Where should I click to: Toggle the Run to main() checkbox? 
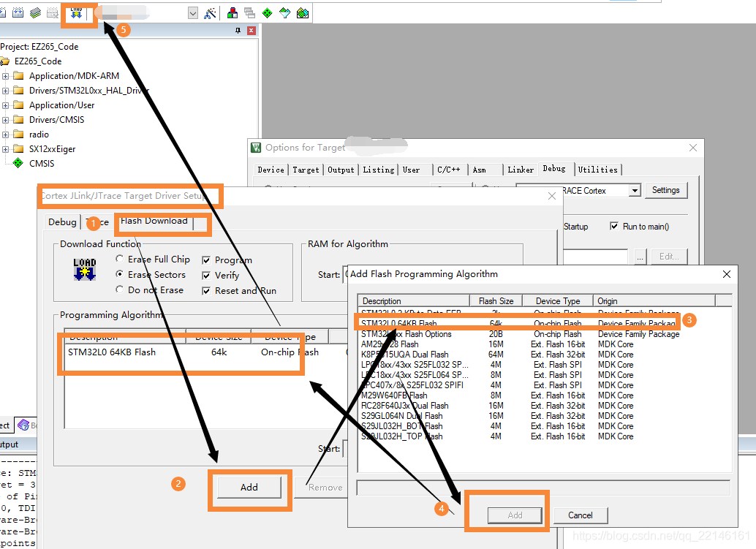click(x=614, y=226)
